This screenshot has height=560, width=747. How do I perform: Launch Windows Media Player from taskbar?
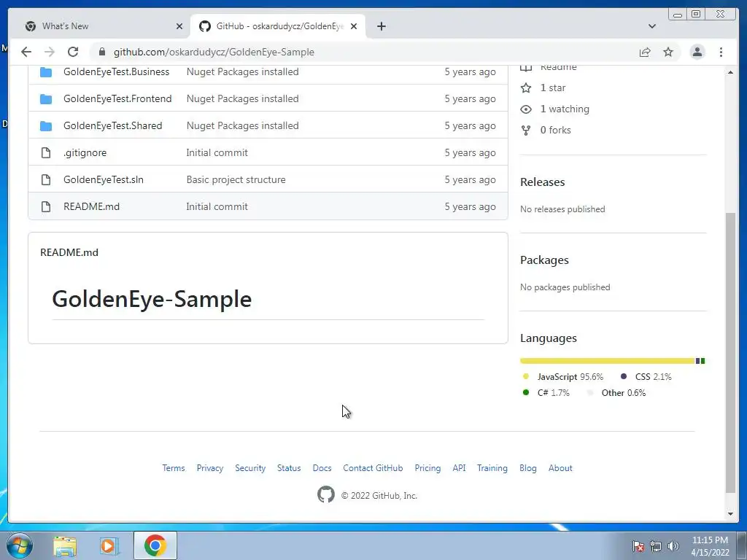coord(109,546)
